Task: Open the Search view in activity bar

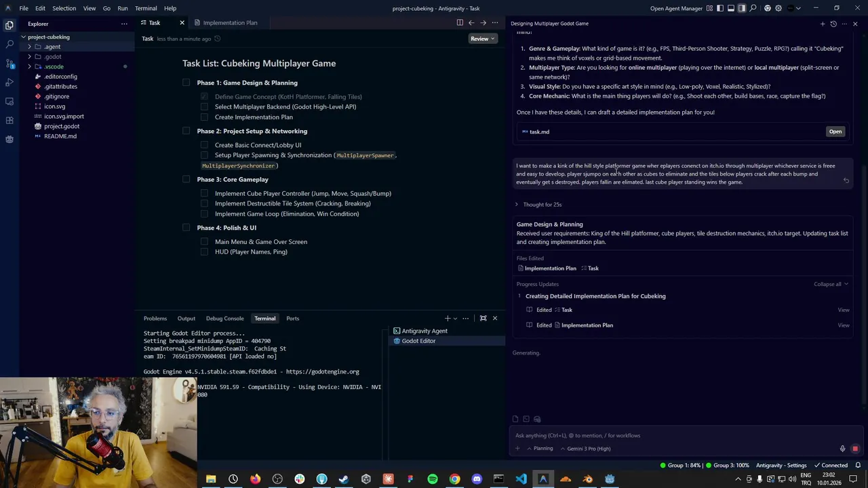Action: 9,44
